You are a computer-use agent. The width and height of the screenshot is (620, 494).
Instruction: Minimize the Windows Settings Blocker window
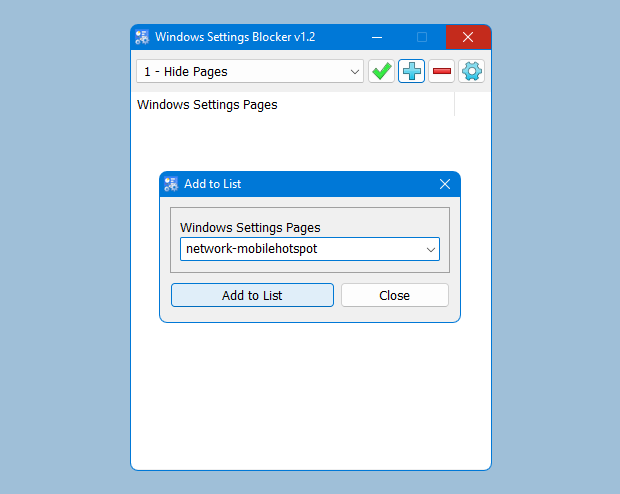(378, 38)
